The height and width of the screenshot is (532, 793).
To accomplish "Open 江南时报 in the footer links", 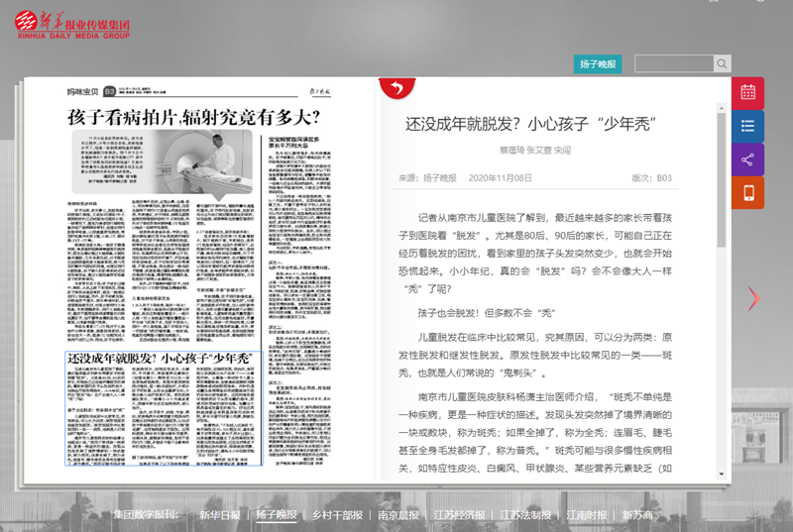I will pyautogui.click(x=586, y=515).
